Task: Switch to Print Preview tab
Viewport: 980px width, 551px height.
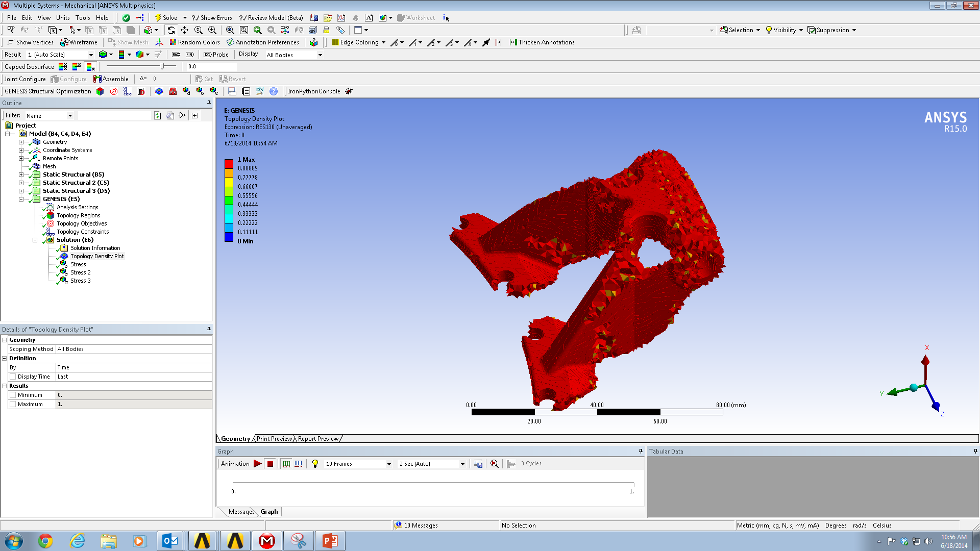Action: point(274,439)
